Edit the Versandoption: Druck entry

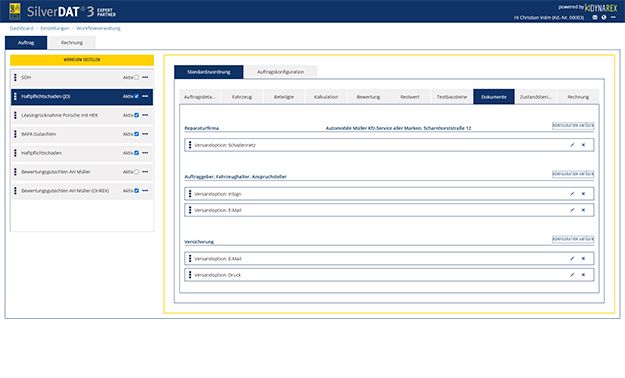(x=572, y=275)
